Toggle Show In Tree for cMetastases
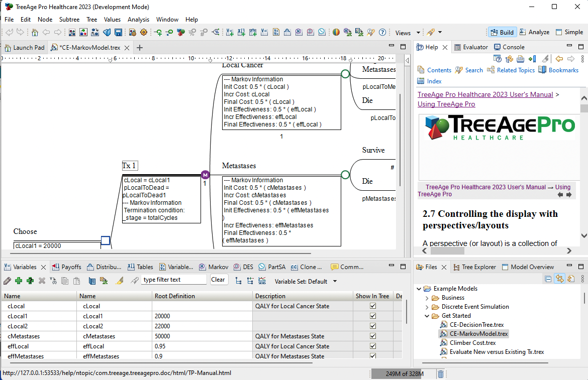This screenshot has height=380, width=588. [x=373, y=336]
